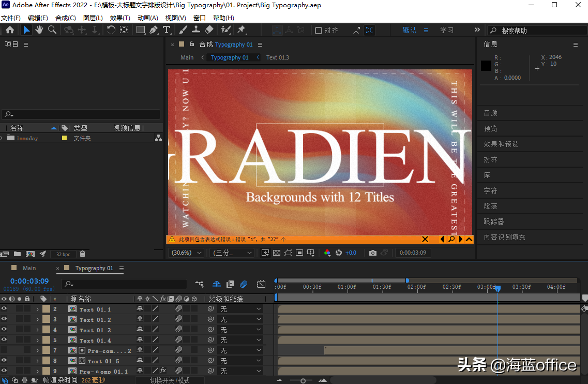Select the Pen tool
The height and width of the screenshot is (384, 588).
(154, 30)
